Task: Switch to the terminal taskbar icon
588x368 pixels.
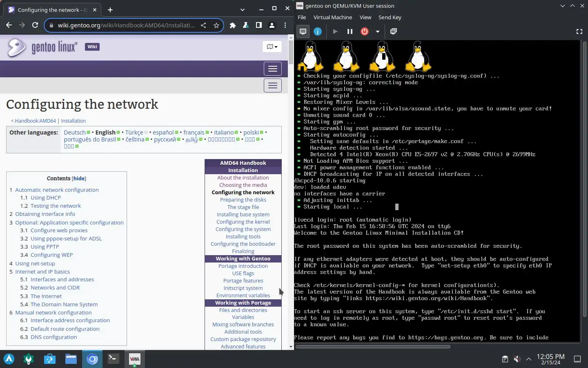Action: [x=113, y=359]
